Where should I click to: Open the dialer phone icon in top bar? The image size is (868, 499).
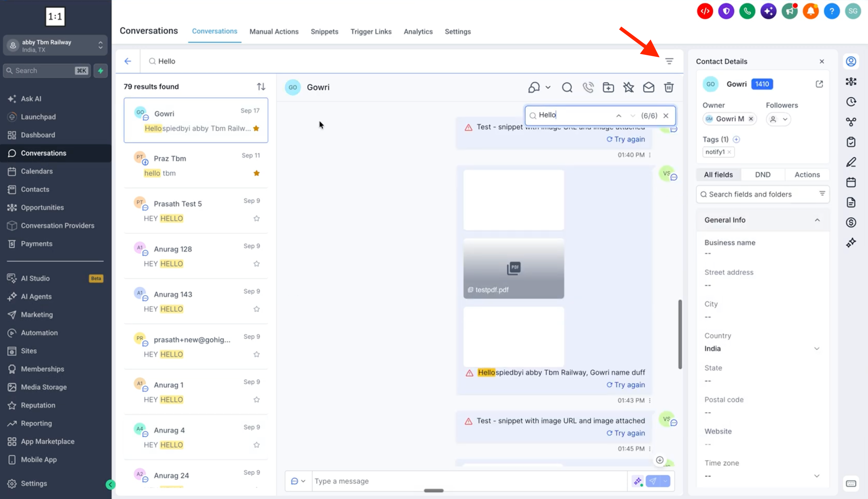(x=747, y=11)
